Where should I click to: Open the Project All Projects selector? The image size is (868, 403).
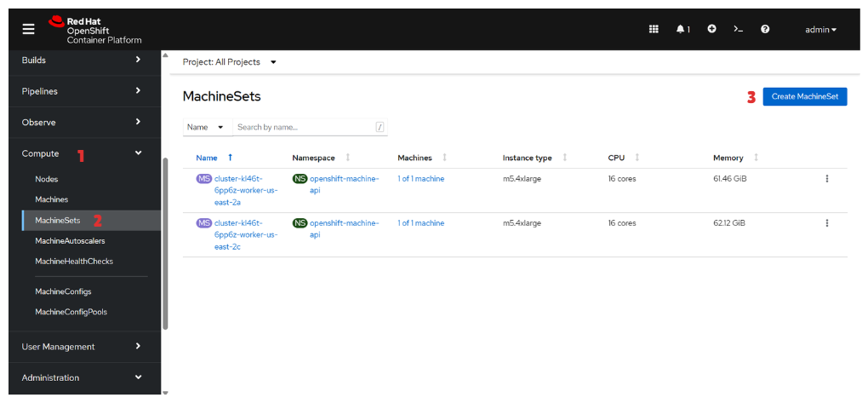coord(230,62)
